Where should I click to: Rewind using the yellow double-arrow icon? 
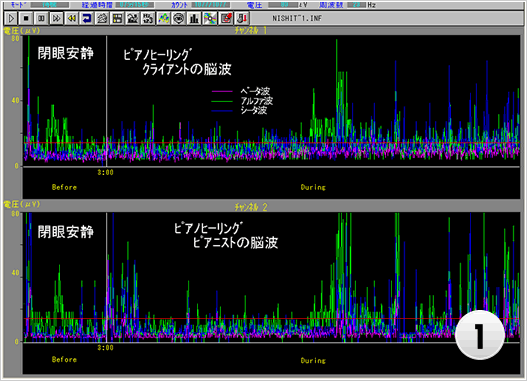(72, 18)
